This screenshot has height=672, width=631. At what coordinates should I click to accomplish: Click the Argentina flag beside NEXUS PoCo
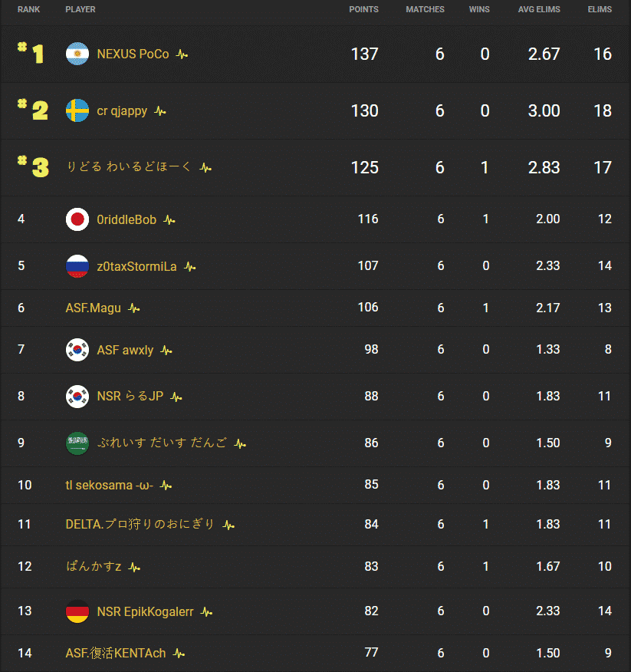[77, 54]
